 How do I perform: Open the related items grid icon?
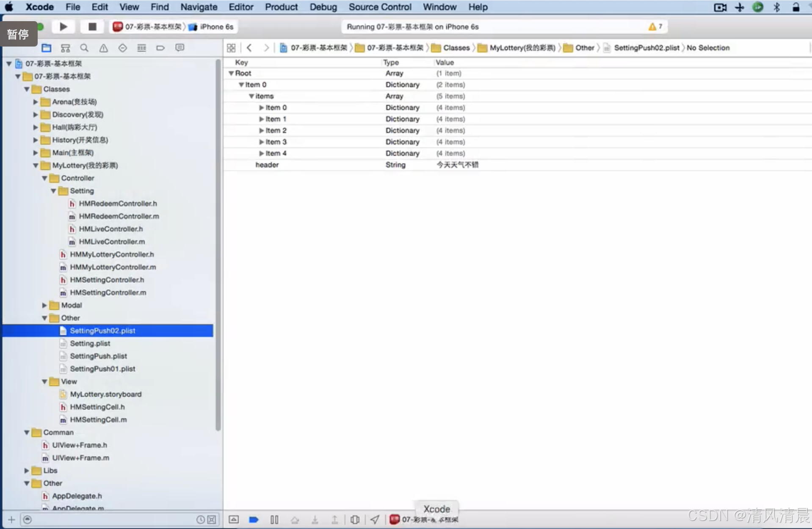click(x=231, y=48)
